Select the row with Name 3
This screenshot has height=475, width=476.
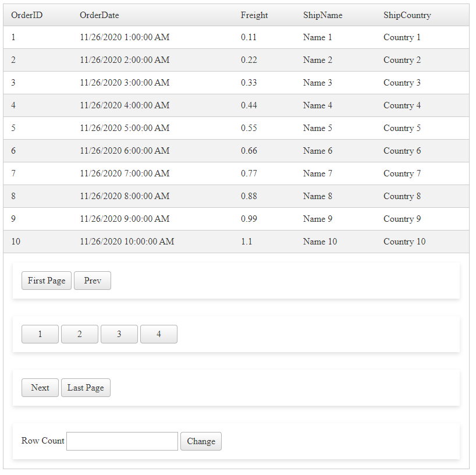click(x=318, y=83)
